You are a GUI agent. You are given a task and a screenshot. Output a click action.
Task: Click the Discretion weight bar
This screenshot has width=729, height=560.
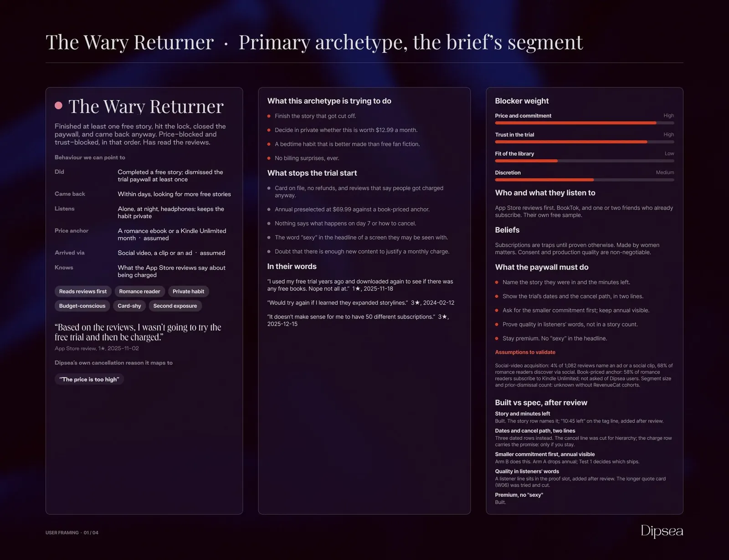(585, 180)
